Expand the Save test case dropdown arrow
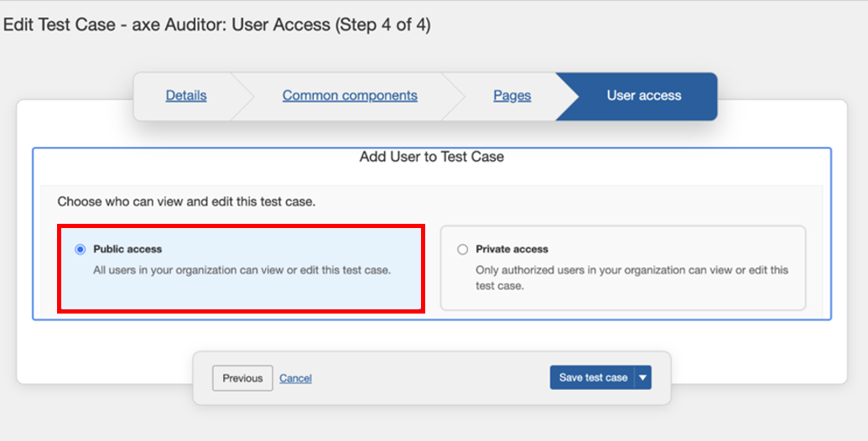The width and height of the screenshot is (868, 441). click(643, 377)
